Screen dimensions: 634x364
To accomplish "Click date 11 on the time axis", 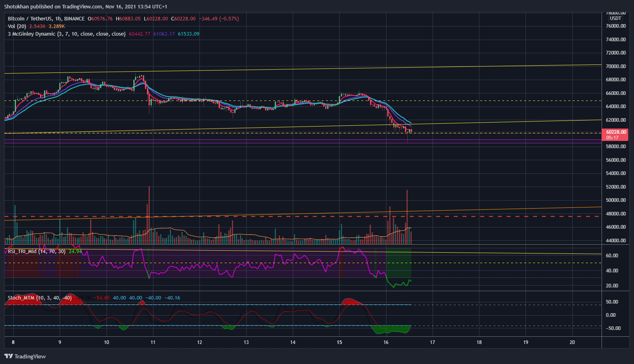I will click(153, 342).
